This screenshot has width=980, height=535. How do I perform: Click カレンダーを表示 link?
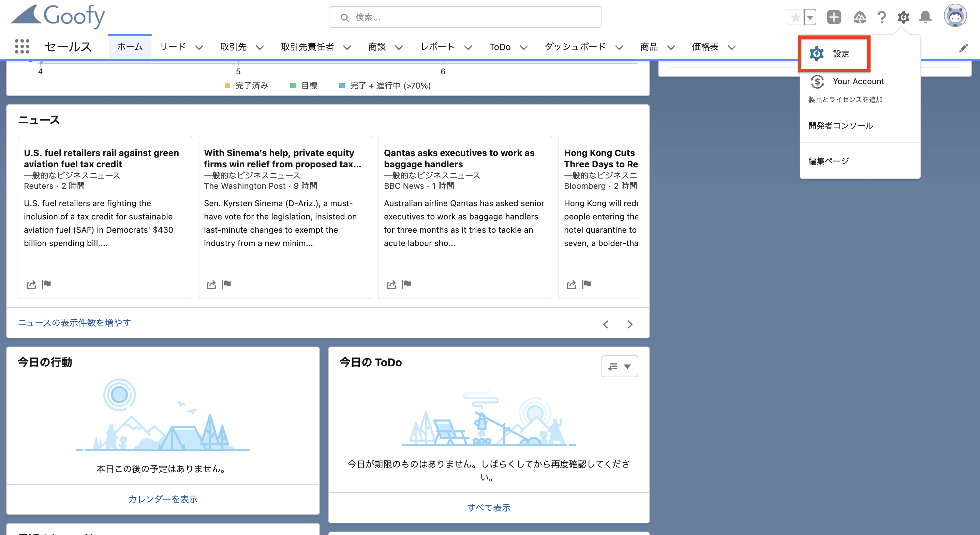(x=163, y=499)
